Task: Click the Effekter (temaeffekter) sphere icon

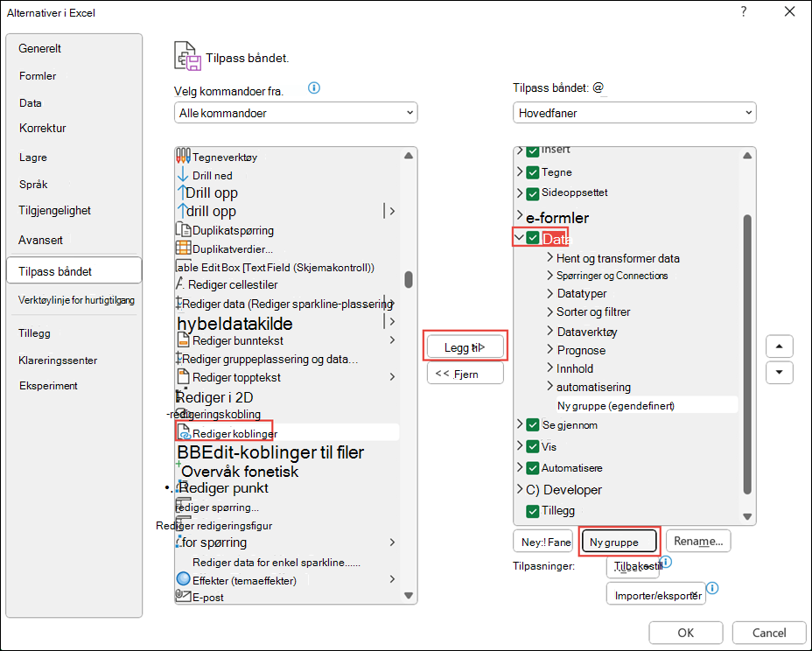Action: click(x=184, y=579)
